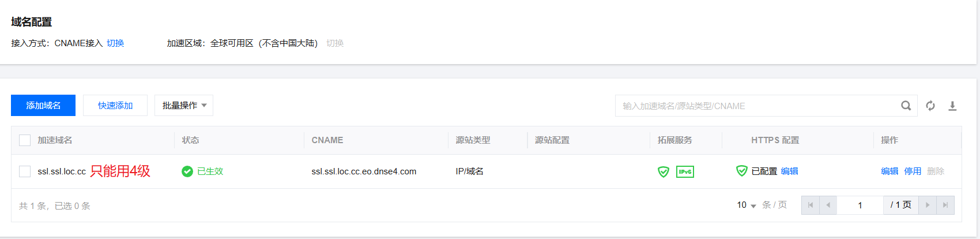This screenshot has height=239, width=980.
Task: Download the domain list
Action: 952,106
